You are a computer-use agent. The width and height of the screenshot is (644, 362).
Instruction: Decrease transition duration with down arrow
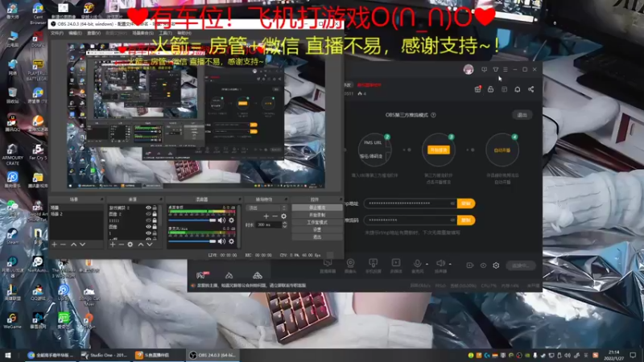click(285, 227)
